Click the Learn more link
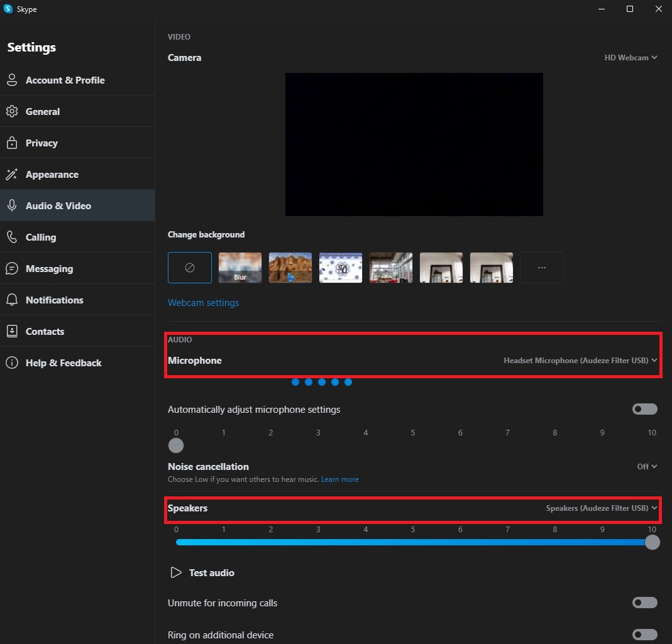Viewport: 672px width, 644px height. click(x=339, y=479)
